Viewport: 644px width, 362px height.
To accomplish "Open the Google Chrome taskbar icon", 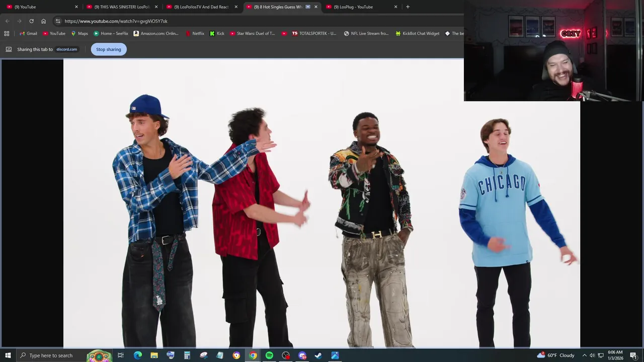I will 253,355.
